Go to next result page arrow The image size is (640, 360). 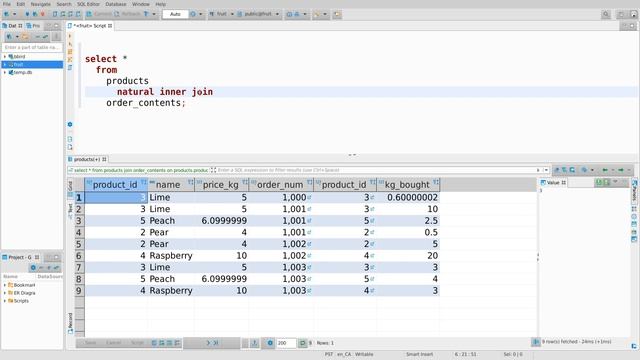point(208,343)
